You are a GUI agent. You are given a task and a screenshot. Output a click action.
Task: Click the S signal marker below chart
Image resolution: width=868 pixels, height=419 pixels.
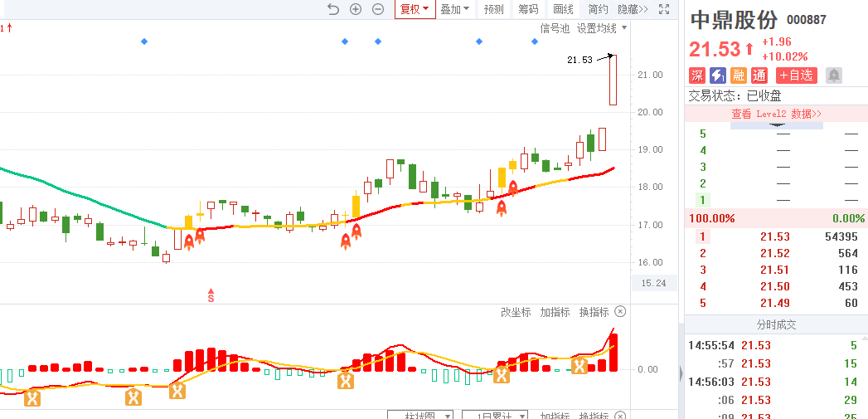point(211,295)
